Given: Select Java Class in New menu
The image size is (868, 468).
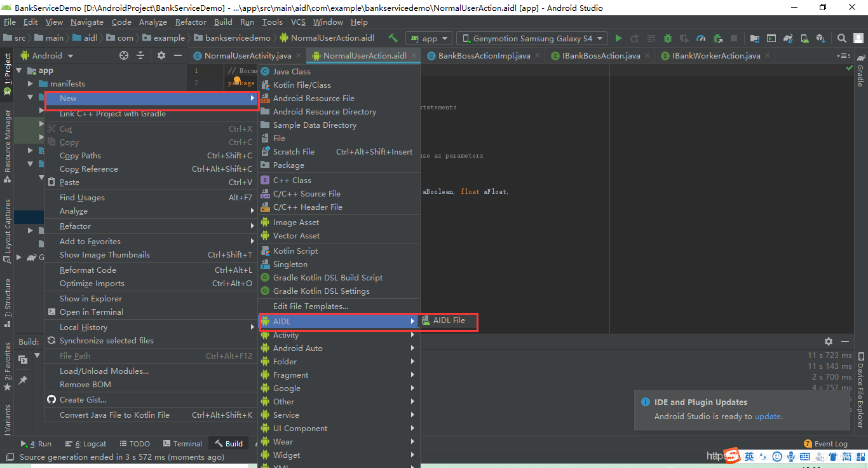Looking at the screenshot, I should 339,72.
